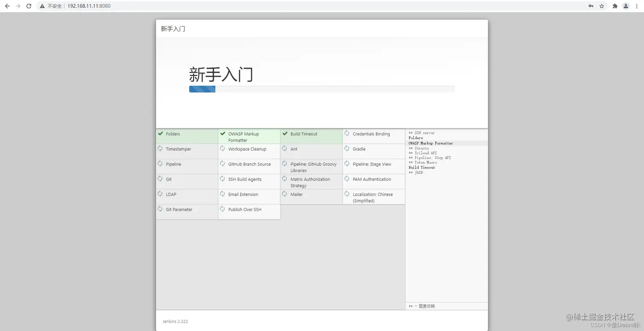The width and height of the screenshot is (644, 331).
Task: Select the Git Parameter plugin text
Action: [179, 209]
